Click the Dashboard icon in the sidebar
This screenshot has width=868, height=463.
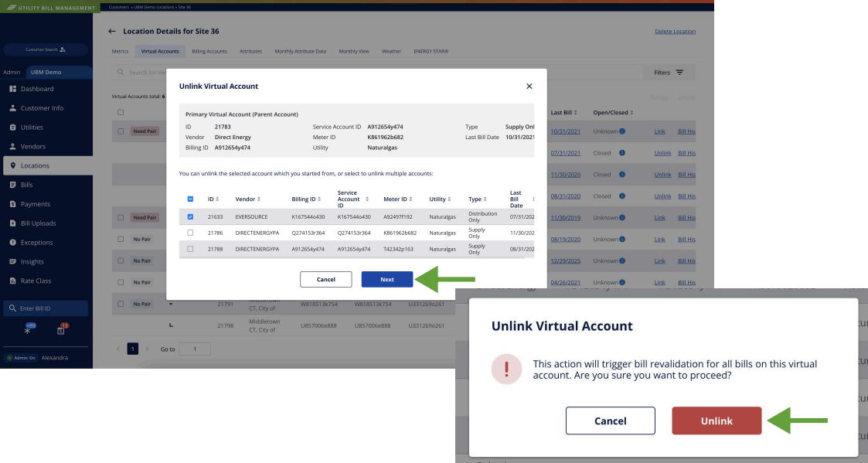(12, 89)
